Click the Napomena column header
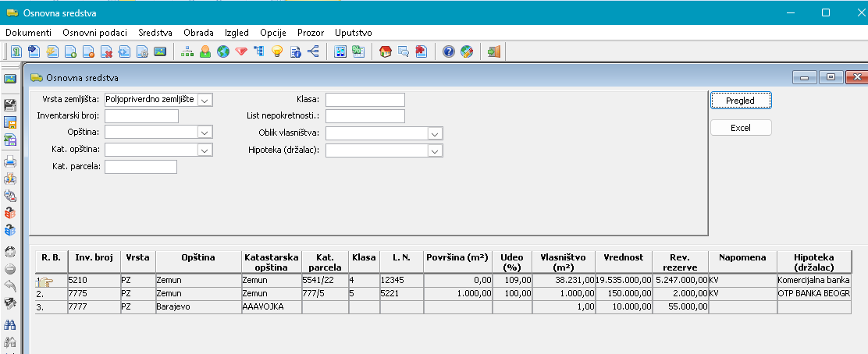868x354 pixels. (742, 262)
